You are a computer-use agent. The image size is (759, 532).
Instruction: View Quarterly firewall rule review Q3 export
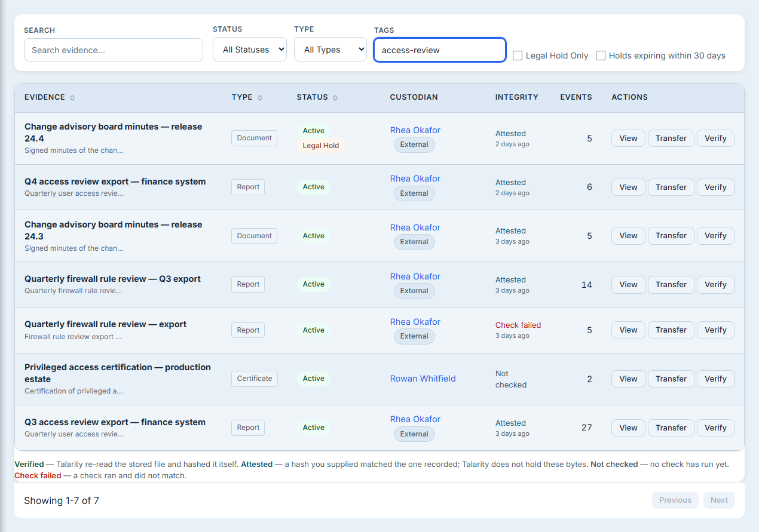tap(628, 284)
